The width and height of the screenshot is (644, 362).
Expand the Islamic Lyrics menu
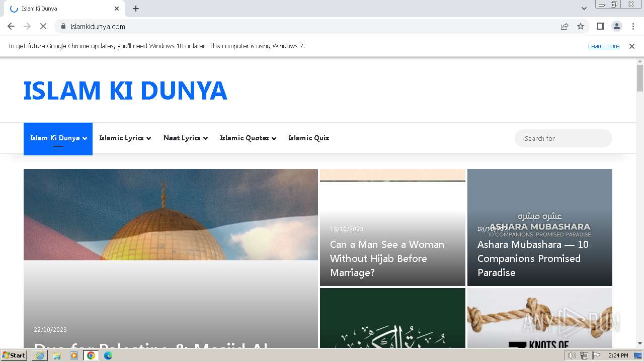pos(125,138)
